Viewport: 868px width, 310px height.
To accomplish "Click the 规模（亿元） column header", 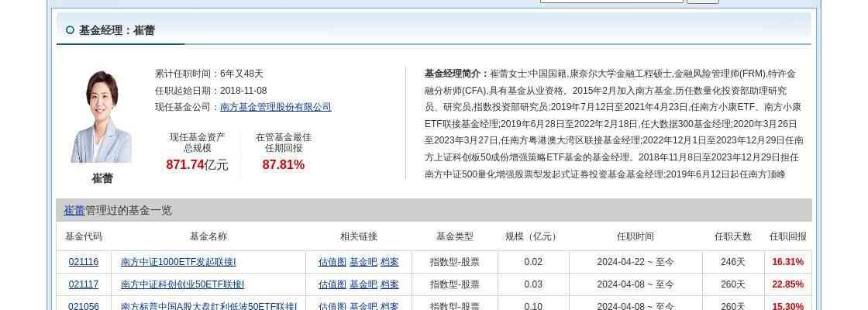I will tap(533, 236).
